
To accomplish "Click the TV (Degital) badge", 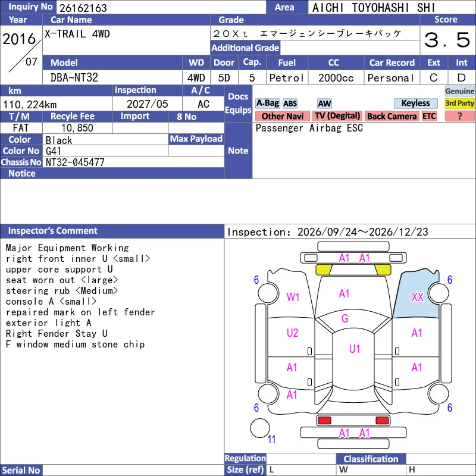I will coord(337,116).
